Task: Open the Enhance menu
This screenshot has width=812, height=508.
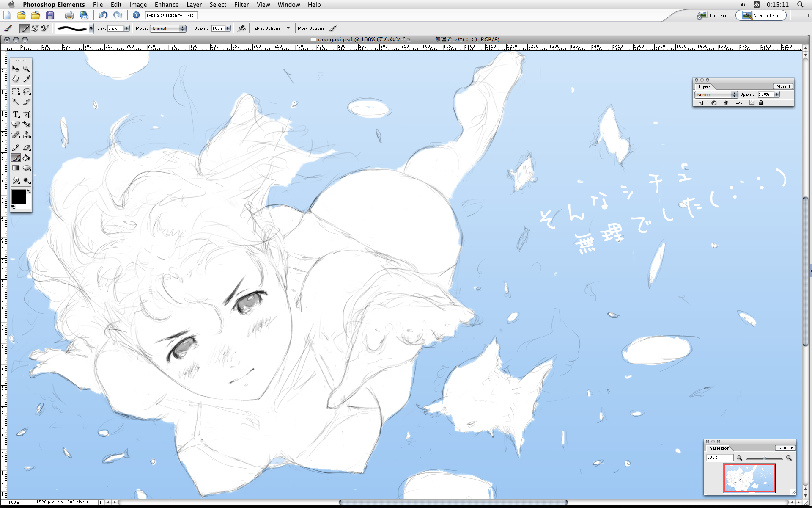Action: (x=166, y=5)
